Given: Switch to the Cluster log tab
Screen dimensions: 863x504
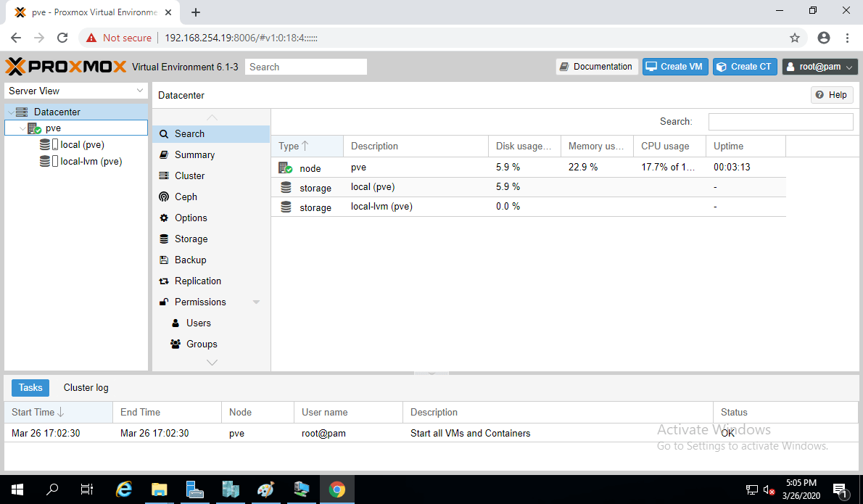Looking at the screenshot, I should pyautogui.click(x=86, y=388).
